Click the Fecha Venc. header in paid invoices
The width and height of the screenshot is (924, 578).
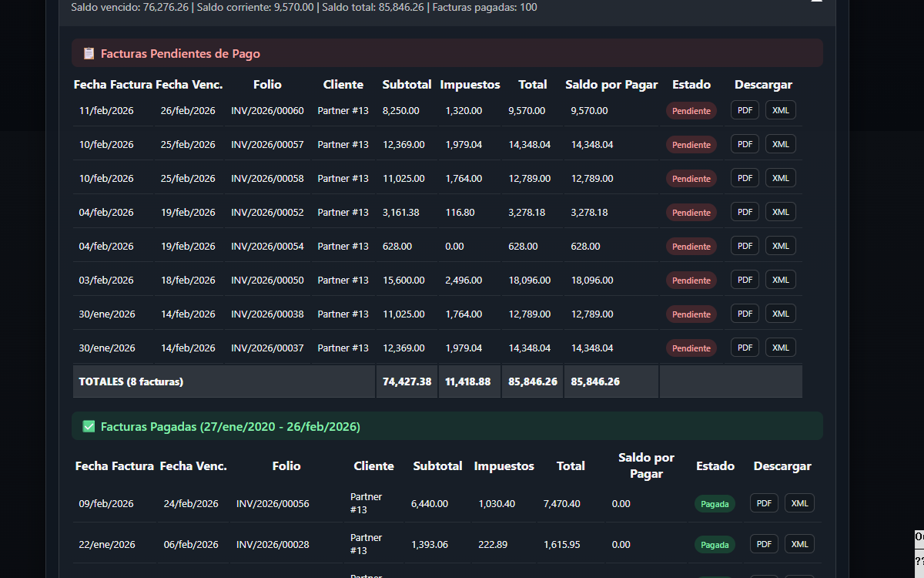[x=193, y=465]
